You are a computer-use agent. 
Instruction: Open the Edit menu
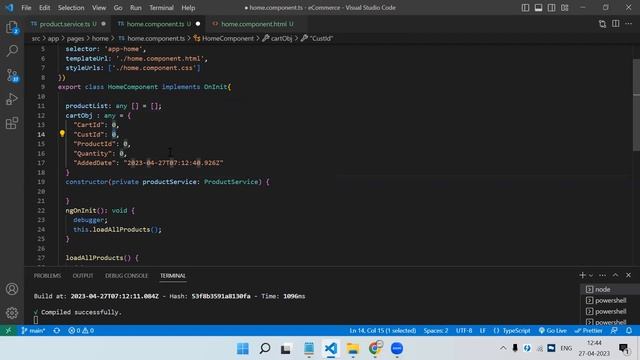(x=44, y=8)
